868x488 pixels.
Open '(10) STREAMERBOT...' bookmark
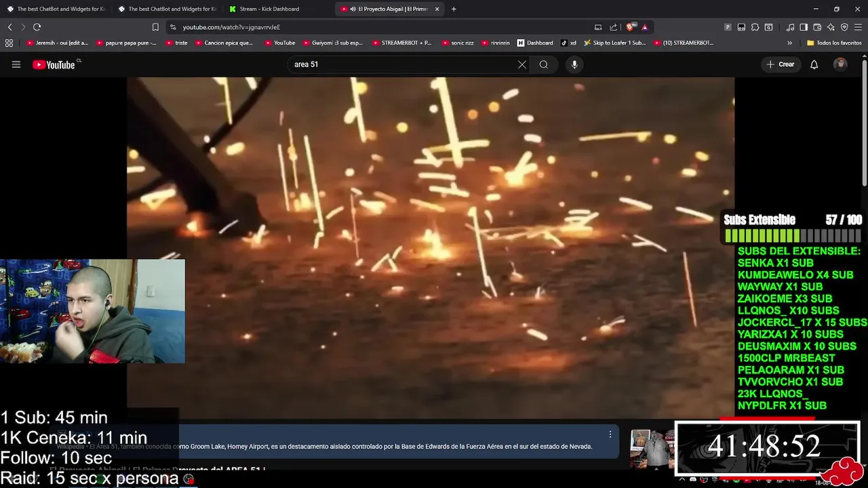click(684, 43)
